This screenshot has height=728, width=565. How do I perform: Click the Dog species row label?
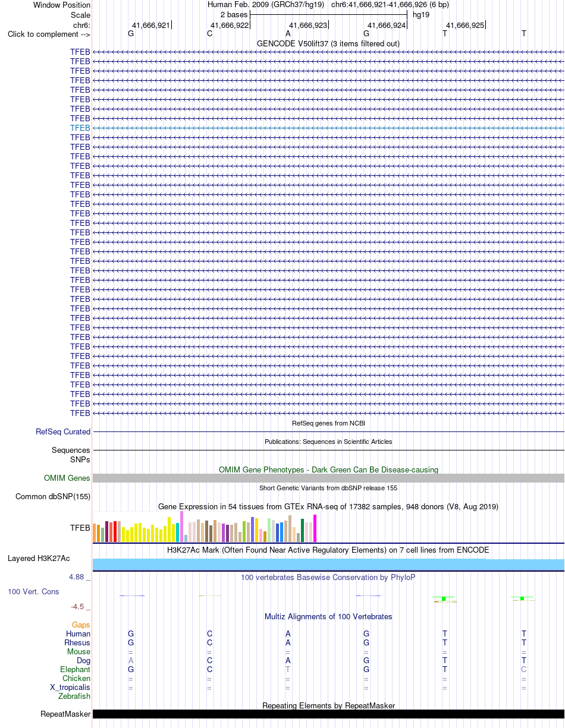(x=83, y=660)
